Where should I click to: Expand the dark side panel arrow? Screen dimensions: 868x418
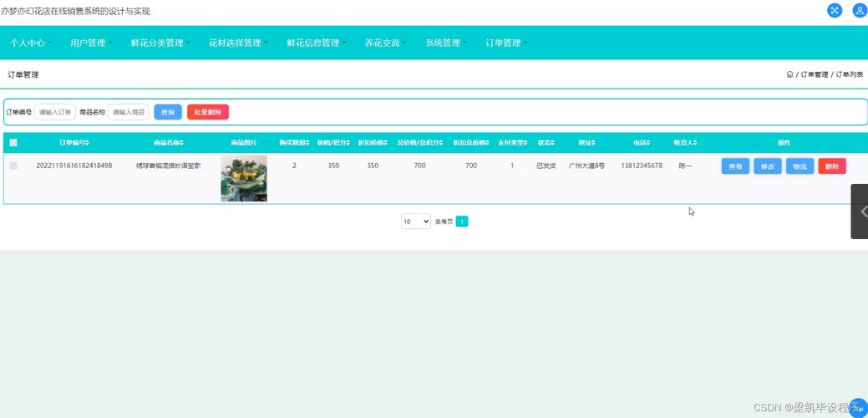860,212
